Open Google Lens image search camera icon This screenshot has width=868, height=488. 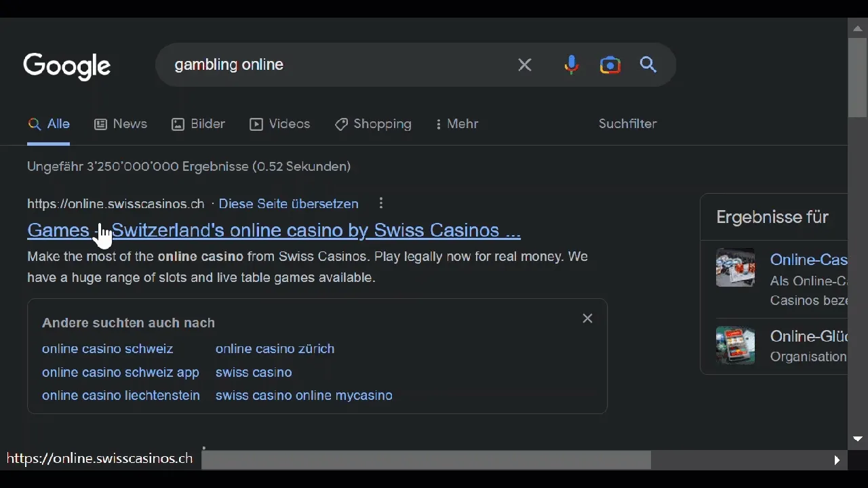[610, 65]
